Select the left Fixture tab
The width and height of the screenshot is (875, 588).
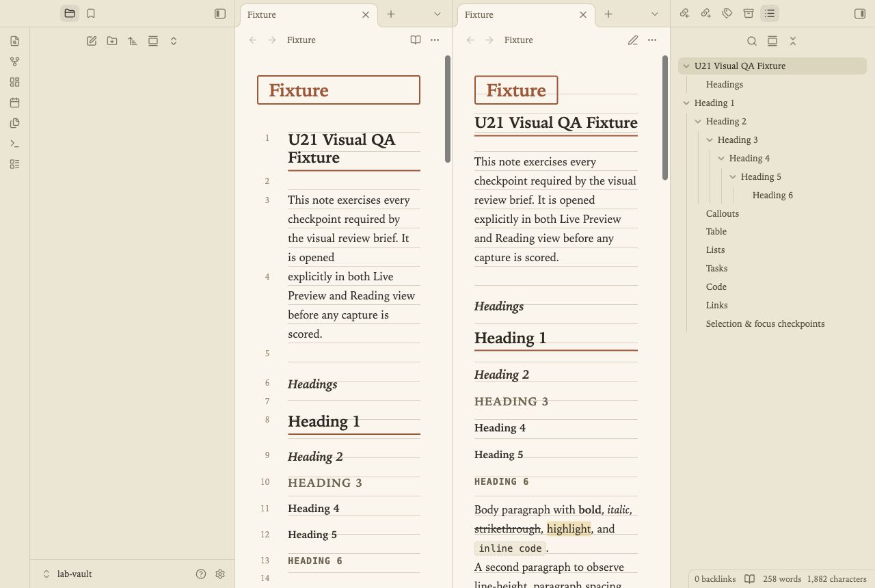click(307, 14)
